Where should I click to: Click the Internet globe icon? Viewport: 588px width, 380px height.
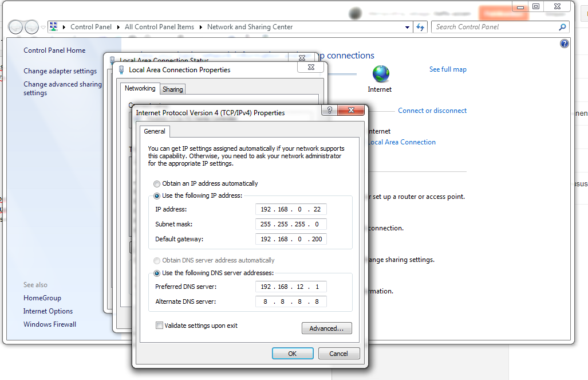pyautogui.click(x=381, y=74)
